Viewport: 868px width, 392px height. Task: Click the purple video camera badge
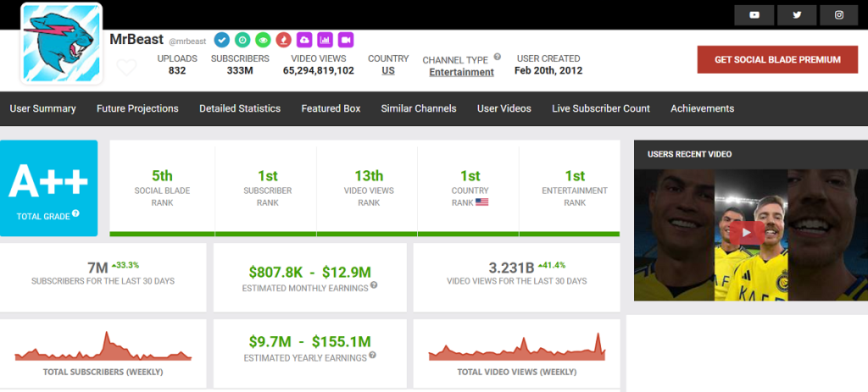click(346, 40)
